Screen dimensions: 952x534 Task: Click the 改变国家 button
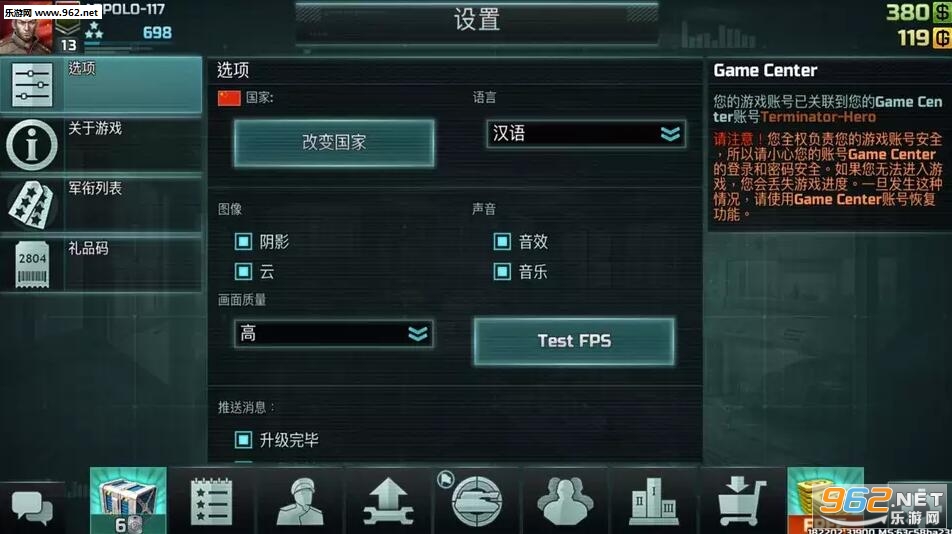click(x=334, y=143)
